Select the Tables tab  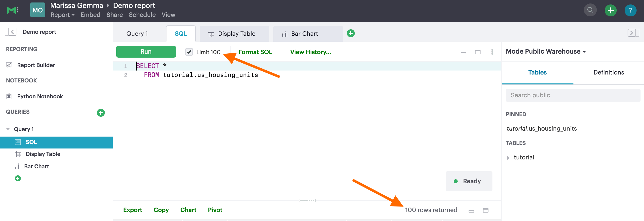[x=537, y=73]
